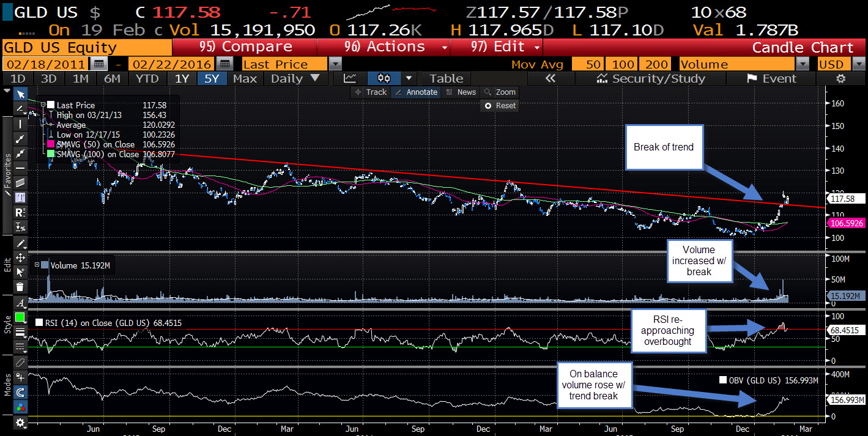Open chart gear settings at top right
Viewport: 868px width, 436px height.
[x=840, y=78]
